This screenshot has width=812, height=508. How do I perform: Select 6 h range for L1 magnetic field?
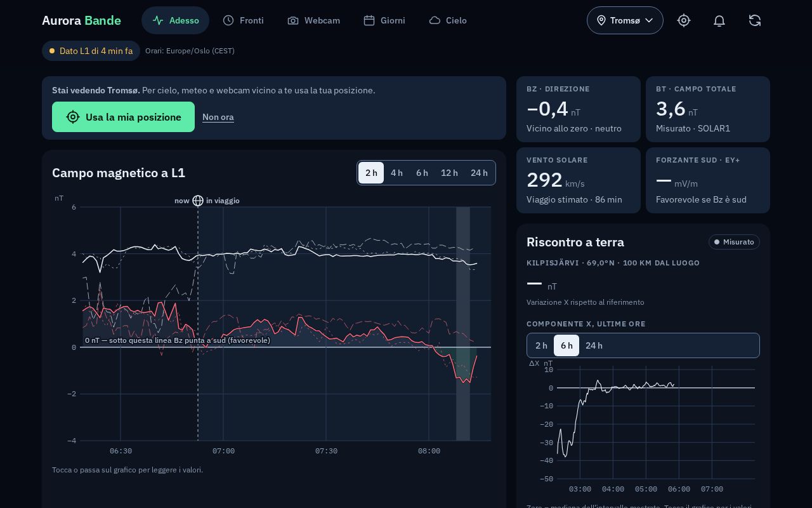[x=422, y=173]
